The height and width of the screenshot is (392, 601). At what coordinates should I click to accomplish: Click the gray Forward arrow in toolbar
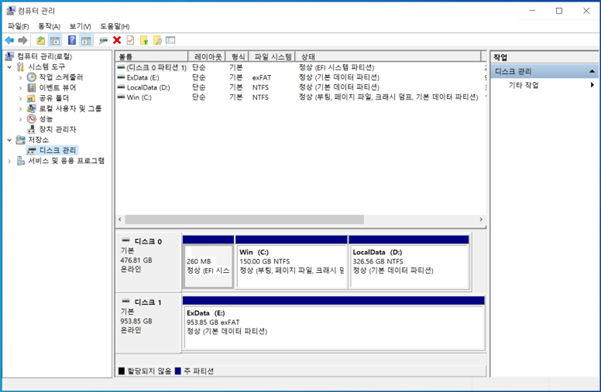tap(23, 40)
